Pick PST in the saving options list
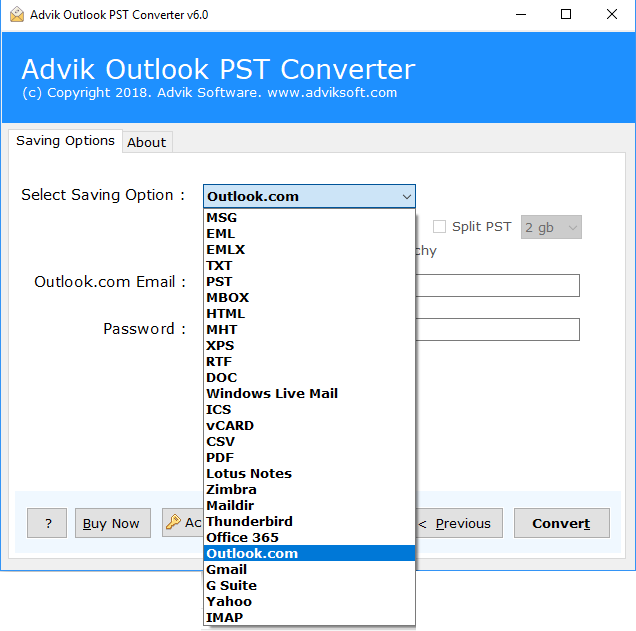 [x=309, y=281]
